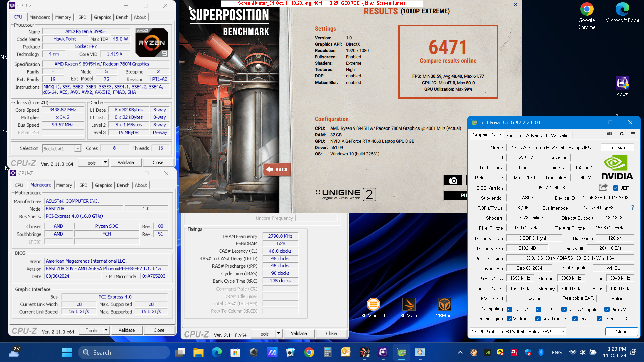Click GPU-Z refresh icon
Viewport: 644px width, 362px height.
pyautogui.click(x=621, y=134)
